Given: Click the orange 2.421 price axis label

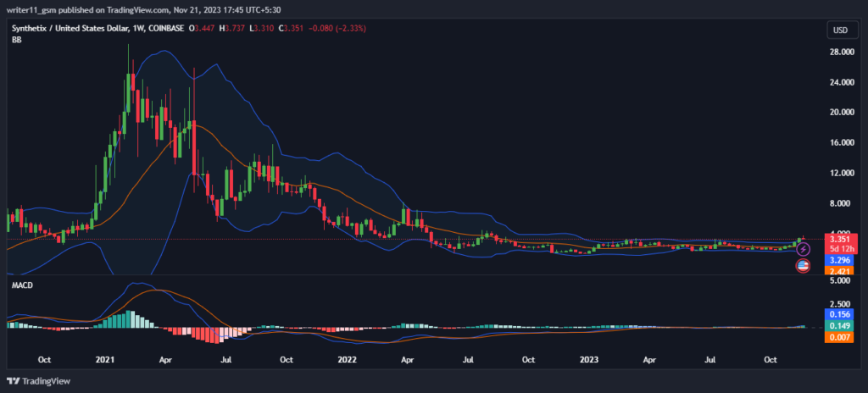Looking at the screenshot, I should 840,271.
